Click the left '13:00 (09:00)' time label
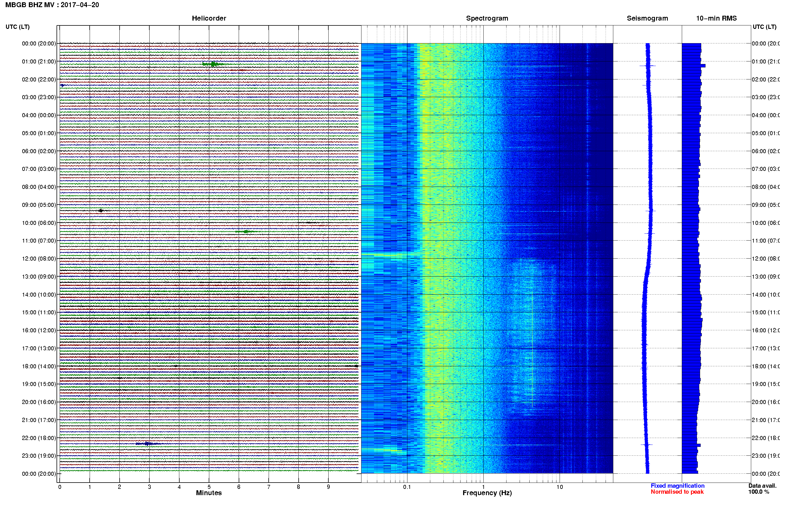Image resolution: width=812 pixels, height=508 pixels. 39,277
